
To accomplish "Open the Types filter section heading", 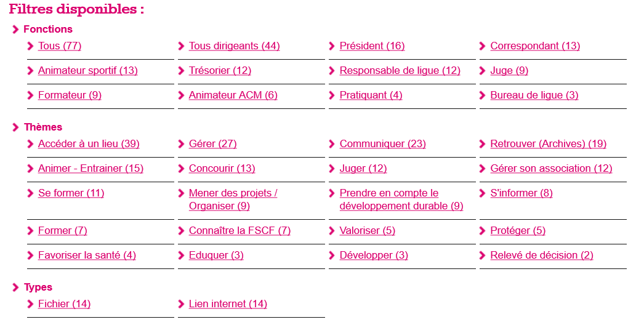I will [38, 288].
